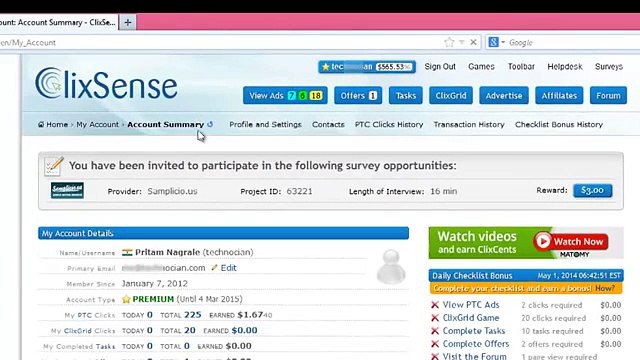
Task: Open Checklist Bonus History tab
Action: pos(559,124)
